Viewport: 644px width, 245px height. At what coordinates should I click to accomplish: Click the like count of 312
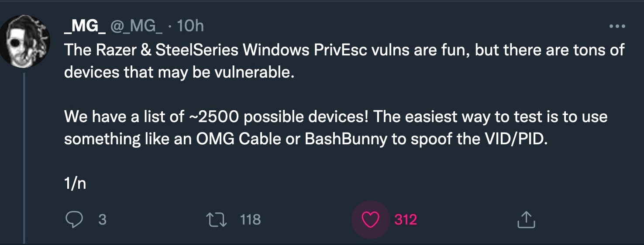click(405, 220)
